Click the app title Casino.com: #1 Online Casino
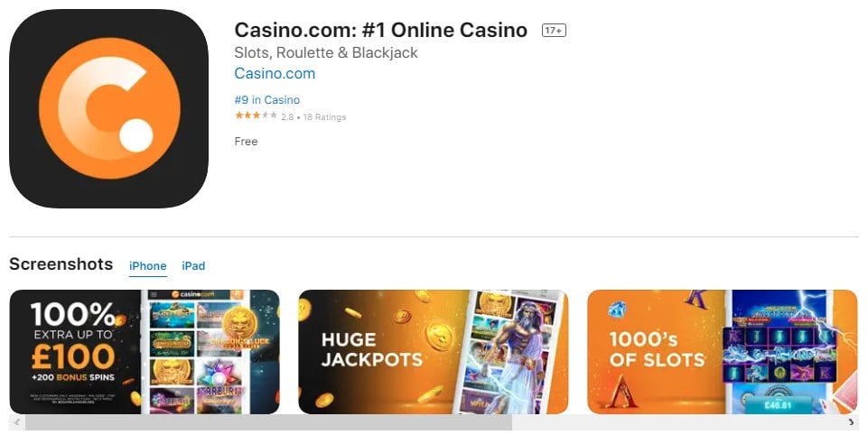The width and height of the screenshot is (868, 444). [x=381, y=30]
